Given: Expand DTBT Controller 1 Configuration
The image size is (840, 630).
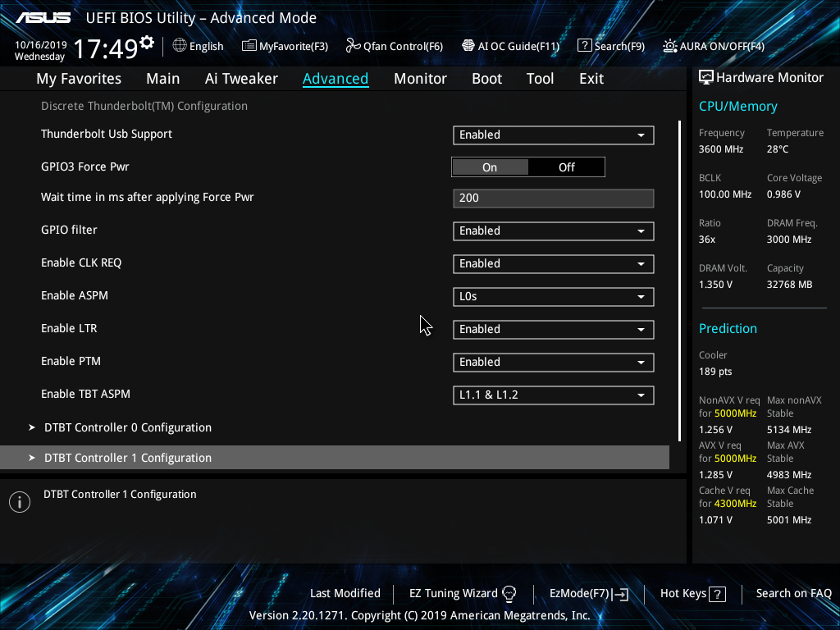Looking at the screenshot, I should [335, 458].
